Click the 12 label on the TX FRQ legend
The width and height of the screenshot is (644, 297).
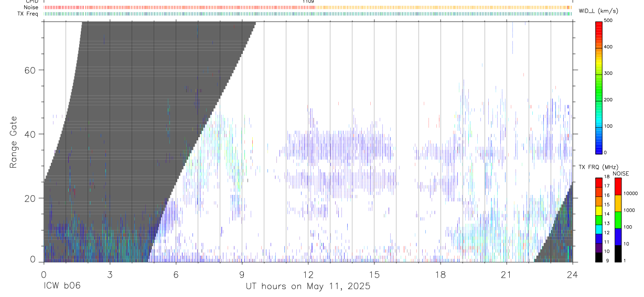(x=607, y=233)
